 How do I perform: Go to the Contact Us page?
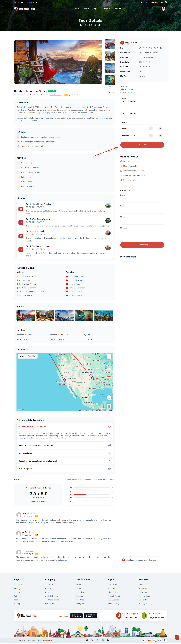click(118, 9)
